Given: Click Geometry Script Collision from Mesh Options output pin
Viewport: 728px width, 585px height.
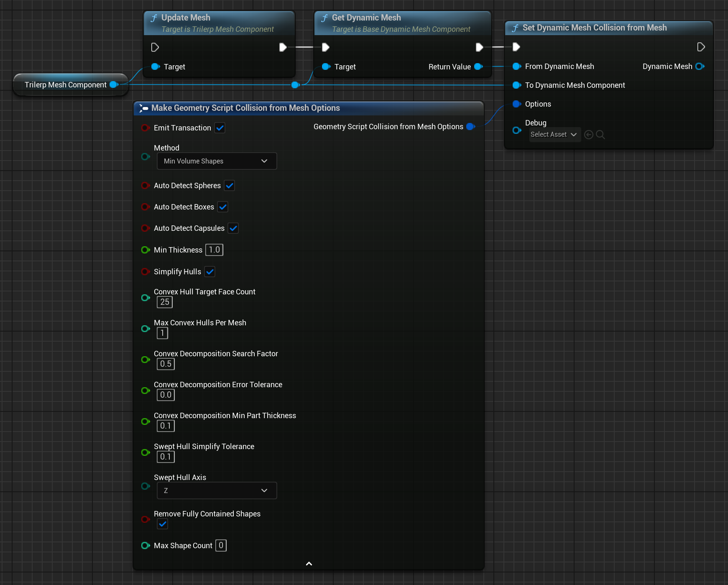Looking at the screenshot, I should [471, 126].
